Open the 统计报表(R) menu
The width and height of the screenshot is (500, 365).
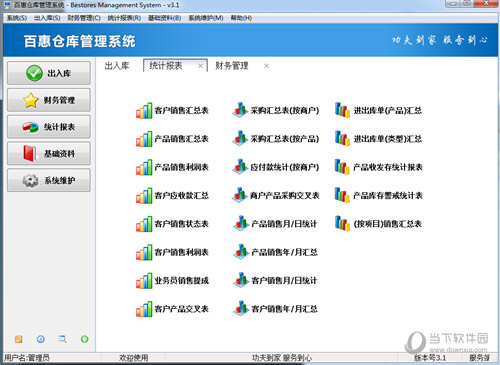(124, 18)
